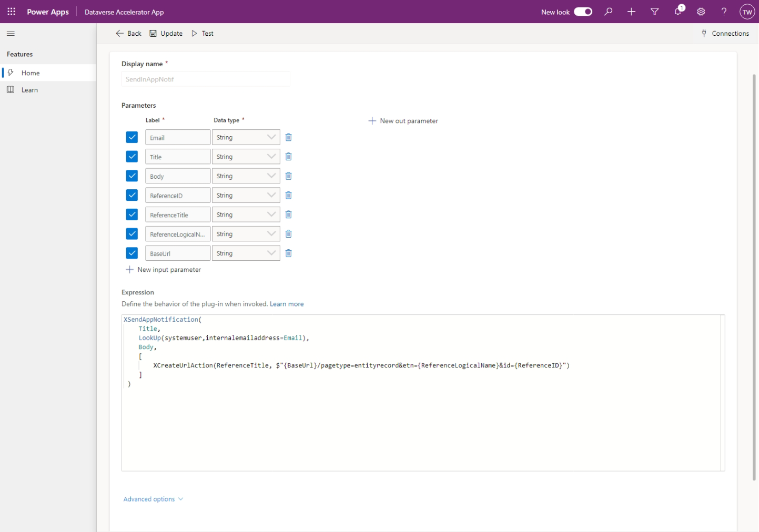This screenshot has width=759, height=532.
Task: Uncheck the Body parameter checkbox
Action: click(132, 176)
